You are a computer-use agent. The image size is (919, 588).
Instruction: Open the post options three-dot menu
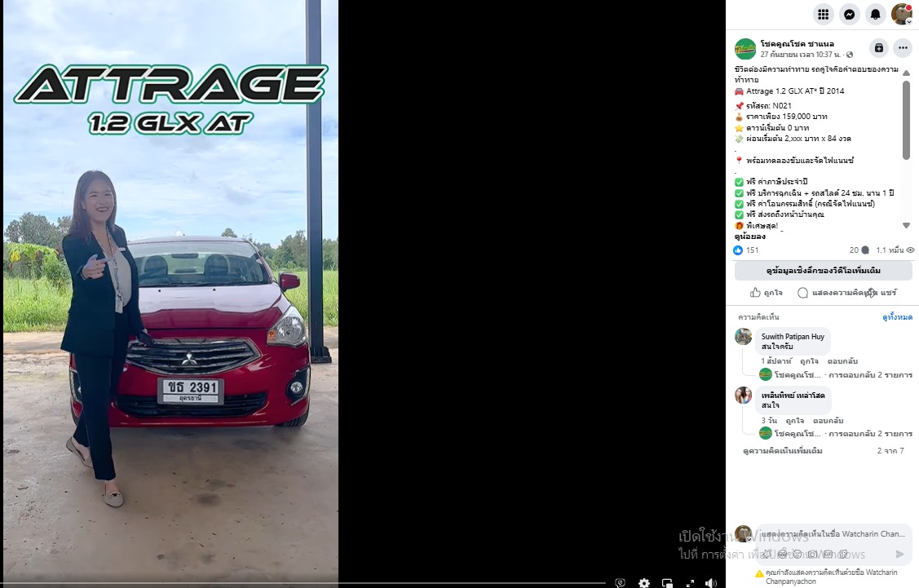coord(903,48)
